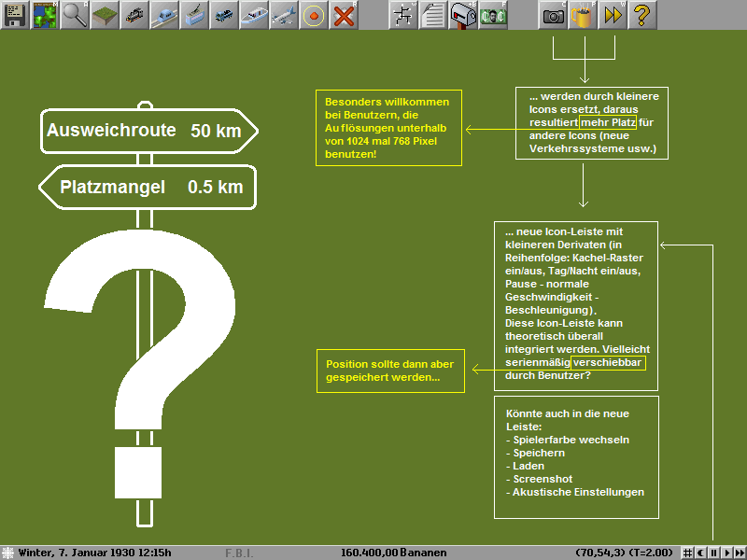Select the red X removal tool
747x560 pixels.
(x=344, y=15)
